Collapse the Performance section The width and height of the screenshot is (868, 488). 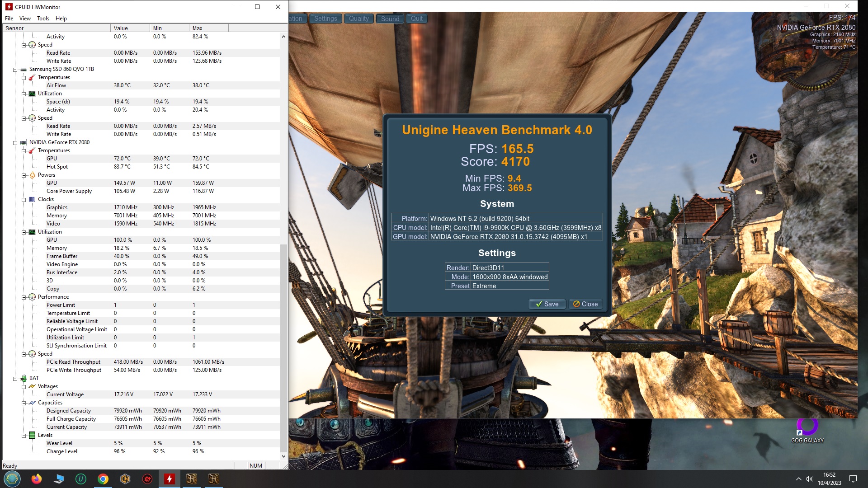24,297
